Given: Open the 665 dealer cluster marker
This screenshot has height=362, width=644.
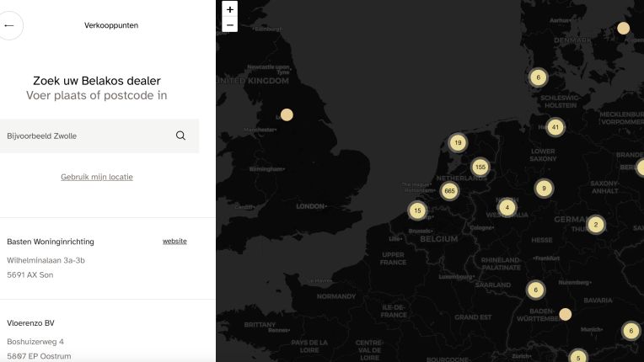Looking at the screenshot, I should 449,191.
